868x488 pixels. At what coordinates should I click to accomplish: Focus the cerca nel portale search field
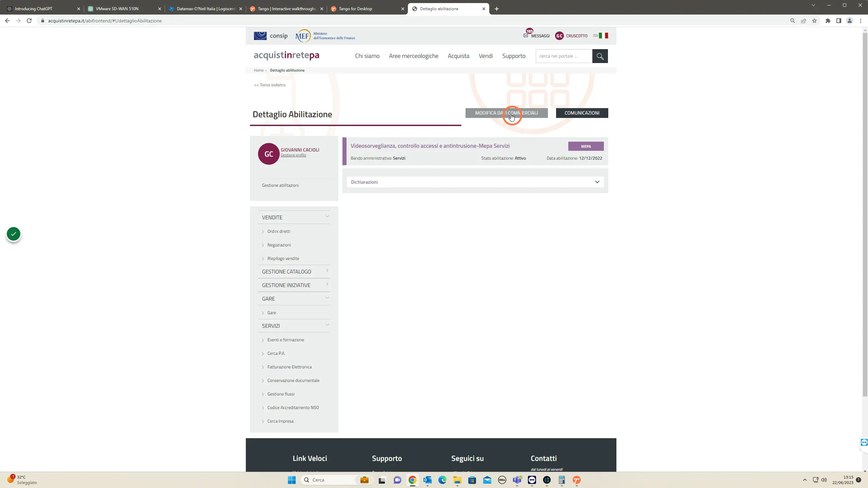coord(564,56)
